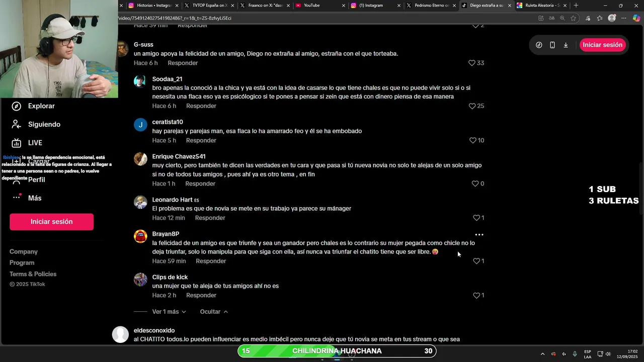Image resolution: width=644 pixels, height=362 pixels.
Task: Like Brayan8P's comment heart
Action: coord(476,261)
